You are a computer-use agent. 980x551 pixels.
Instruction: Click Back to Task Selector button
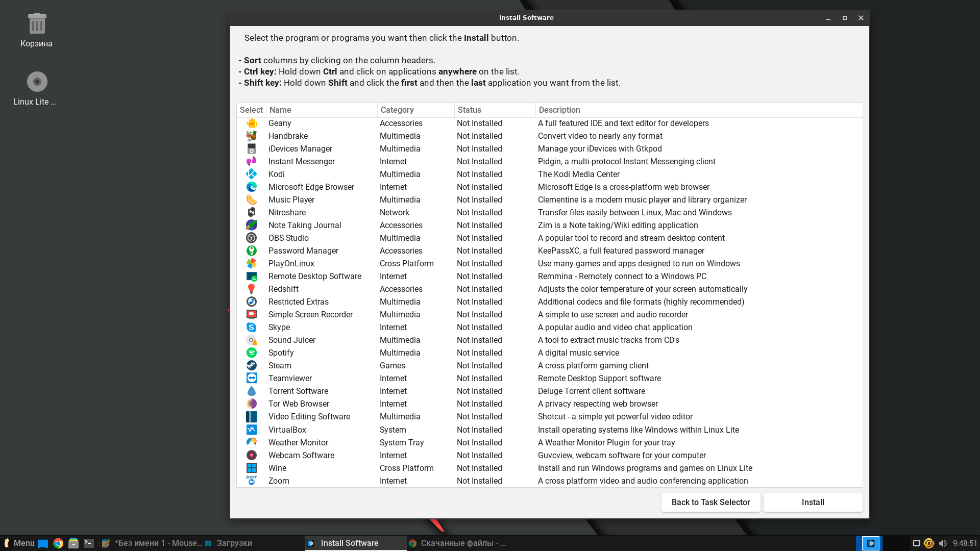coord(710,502)
